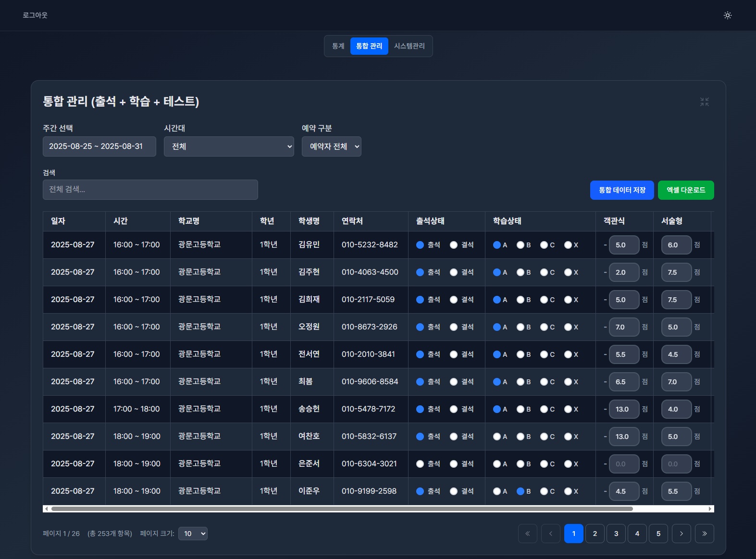
Task: Go to the first page with double-left chevron
Action: click(528, 534)
